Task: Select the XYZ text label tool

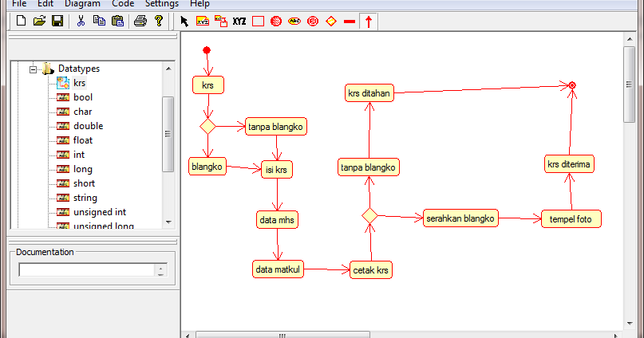Action: pyautogui.click(x=239, y=21)
